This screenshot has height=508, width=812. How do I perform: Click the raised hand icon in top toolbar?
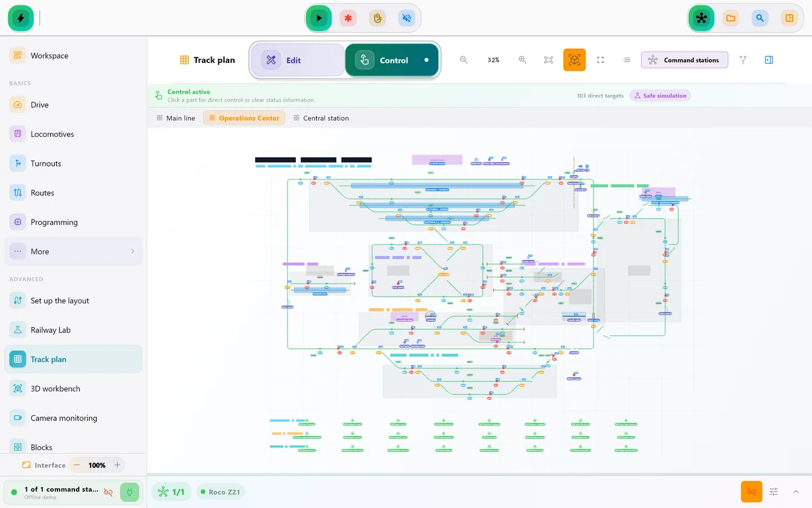coord(378,18)
